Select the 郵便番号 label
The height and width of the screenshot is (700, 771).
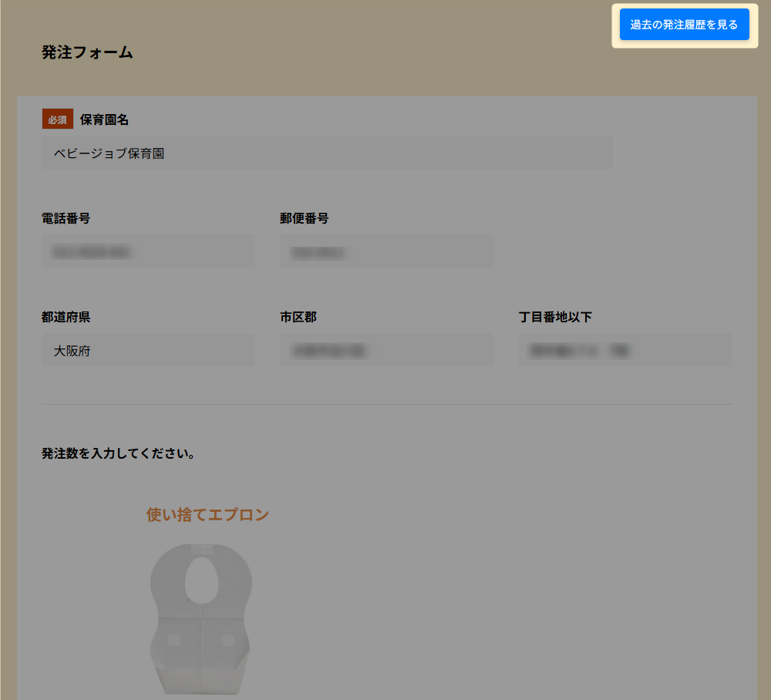pyautogui.click(x=305, y=218)
